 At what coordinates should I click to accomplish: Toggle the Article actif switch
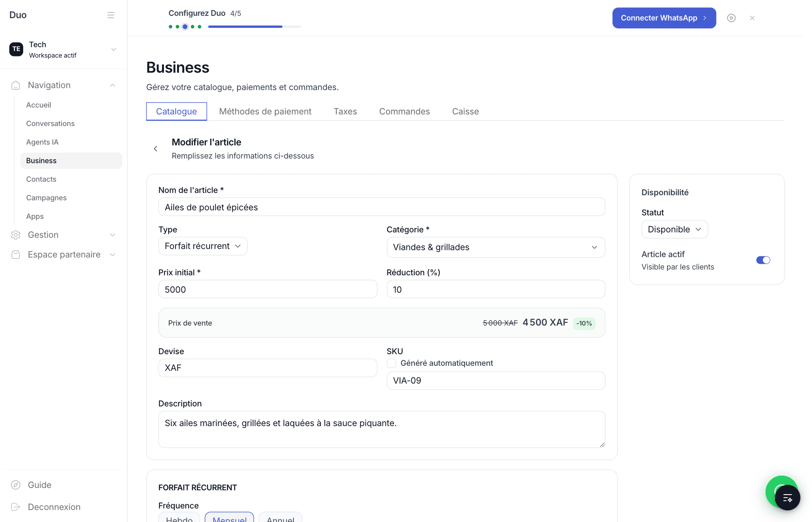click(x=763, y=260)
